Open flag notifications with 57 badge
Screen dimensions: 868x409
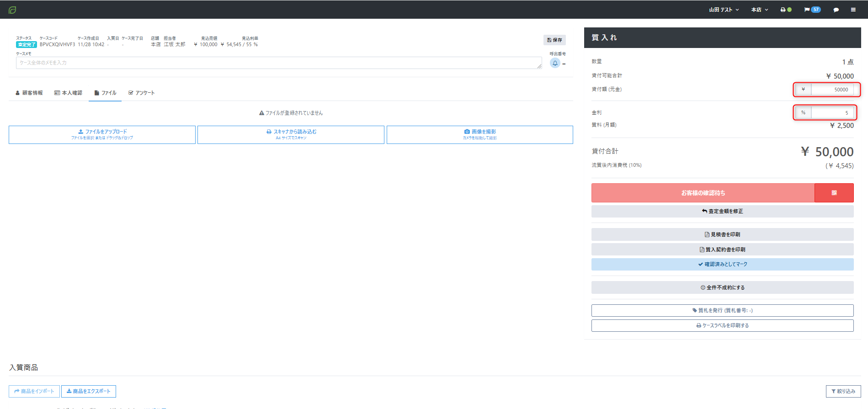click(x=812, y=10)
